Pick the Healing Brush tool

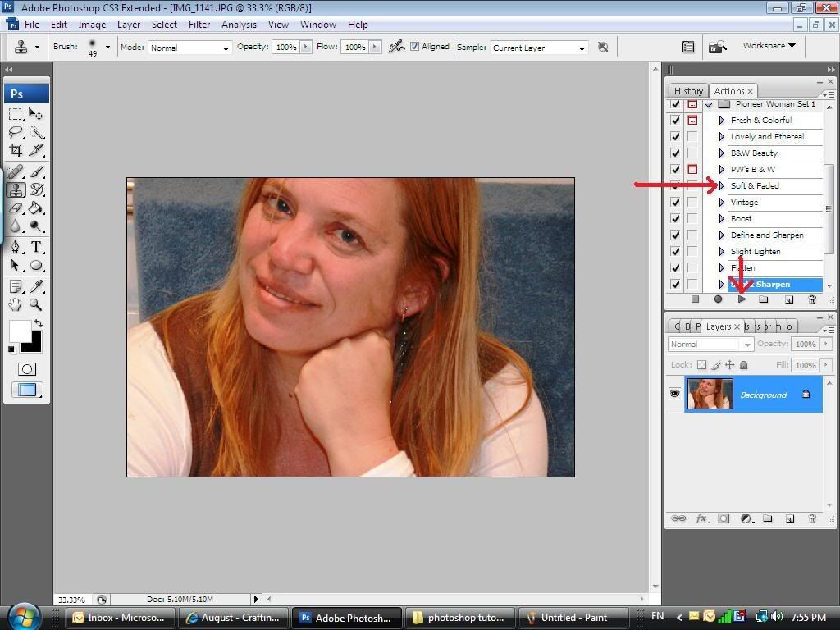coord(16,171)
